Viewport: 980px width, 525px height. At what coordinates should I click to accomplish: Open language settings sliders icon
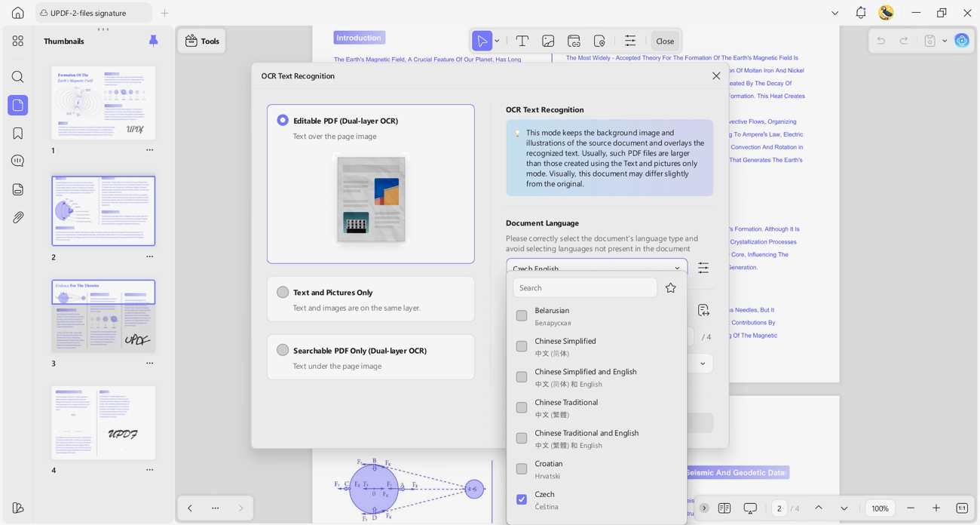click(703, 268)
